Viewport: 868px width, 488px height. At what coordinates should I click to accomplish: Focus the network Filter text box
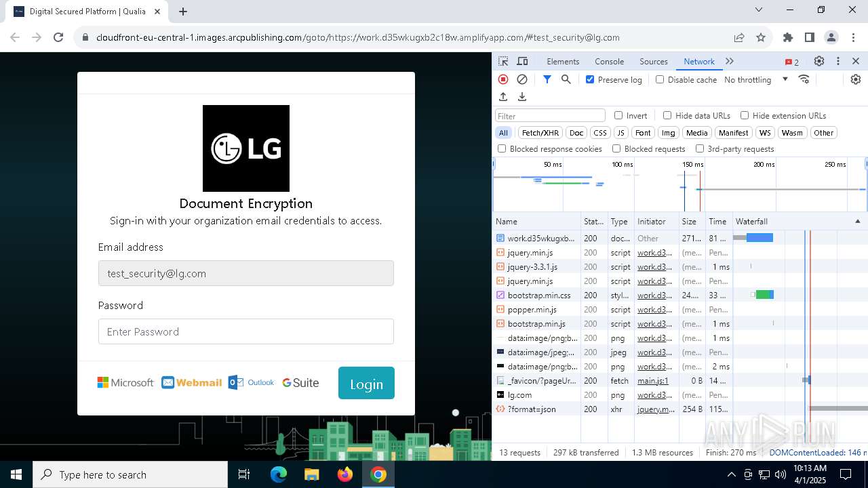550,115
